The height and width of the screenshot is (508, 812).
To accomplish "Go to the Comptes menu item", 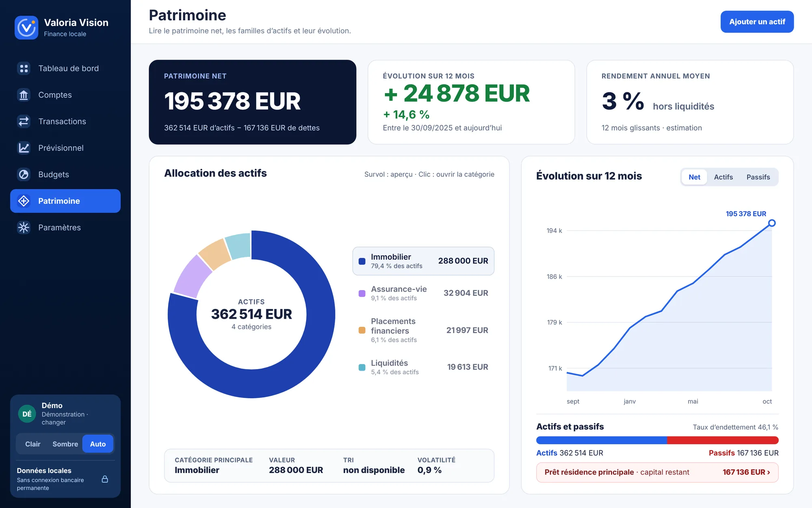I will 65,95.
